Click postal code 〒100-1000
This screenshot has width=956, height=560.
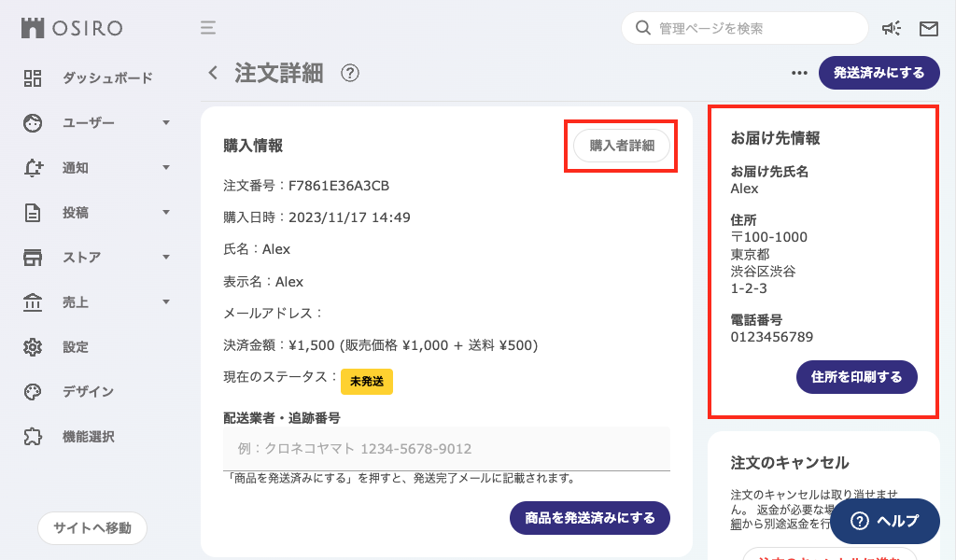(x=769, y=237)
